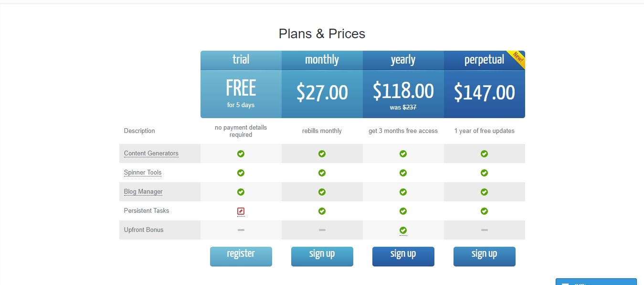Click the perpetual Blog Manager checkmark
Image resolution: width=644 pixels, height=285 pixels.
click(x=485, y=192)
